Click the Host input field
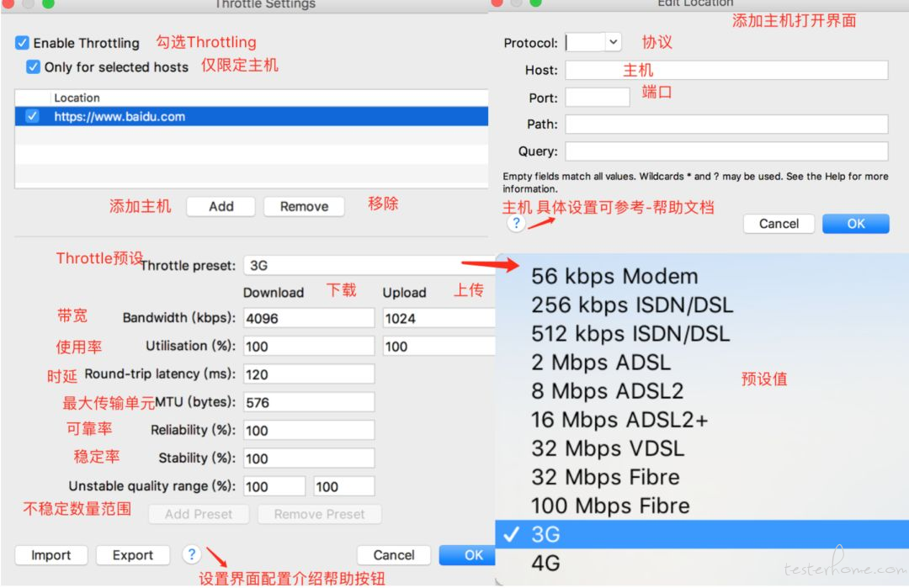 726,70
